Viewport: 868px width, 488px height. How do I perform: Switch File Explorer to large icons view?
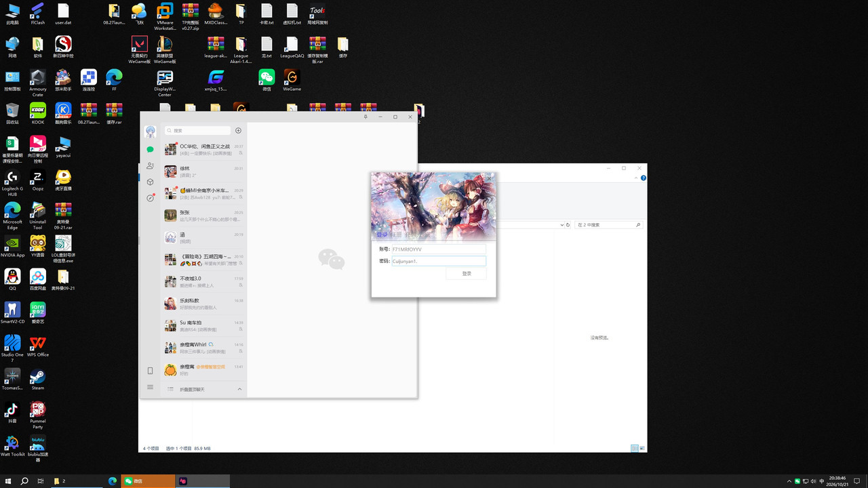click(642, 449)
